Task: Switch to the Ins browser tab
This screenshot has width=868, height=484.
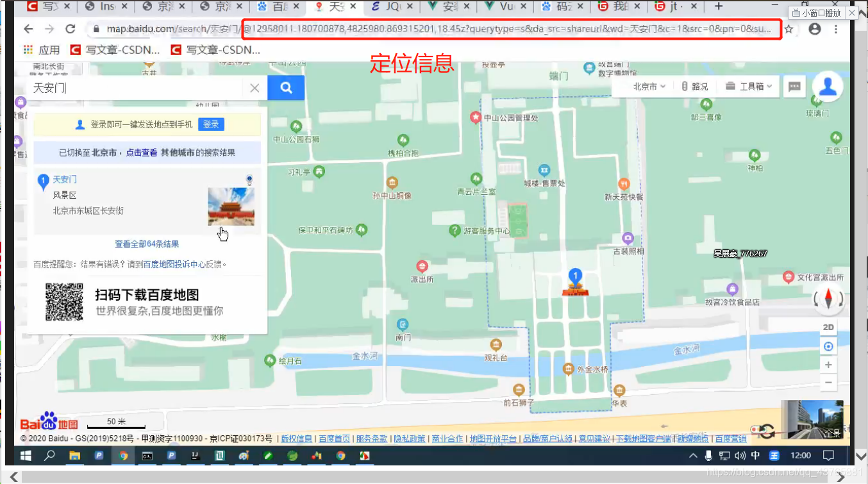Action: [x=106, y=7]
